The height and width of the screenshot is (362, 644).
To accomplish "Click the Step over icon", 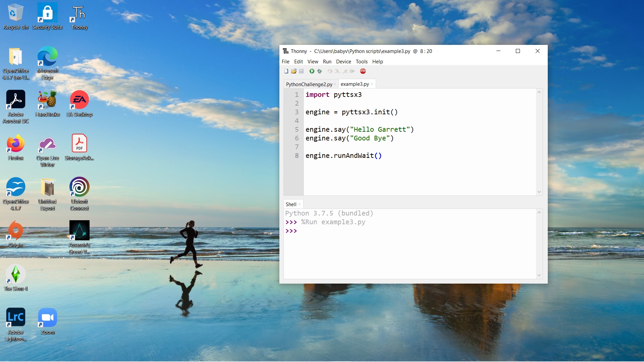I will [x=330, y=71].
